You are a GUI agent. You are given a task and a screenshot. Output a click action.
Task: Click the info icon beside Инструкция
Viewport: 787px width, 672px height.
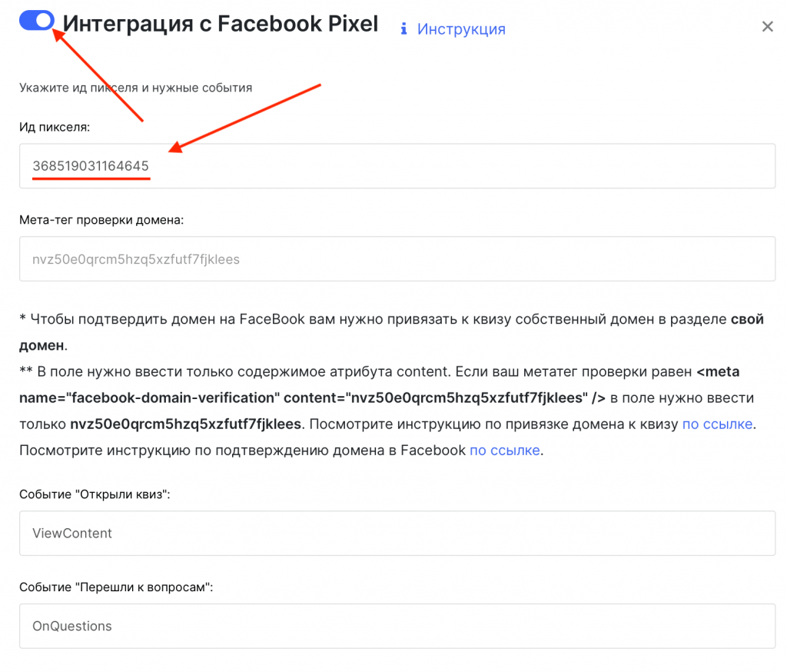pyautogui.click(x=403, y=29)
